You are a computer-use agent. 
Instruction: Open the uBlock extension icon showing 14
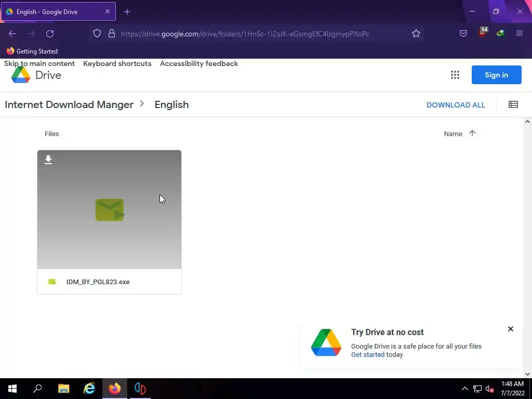482,33
